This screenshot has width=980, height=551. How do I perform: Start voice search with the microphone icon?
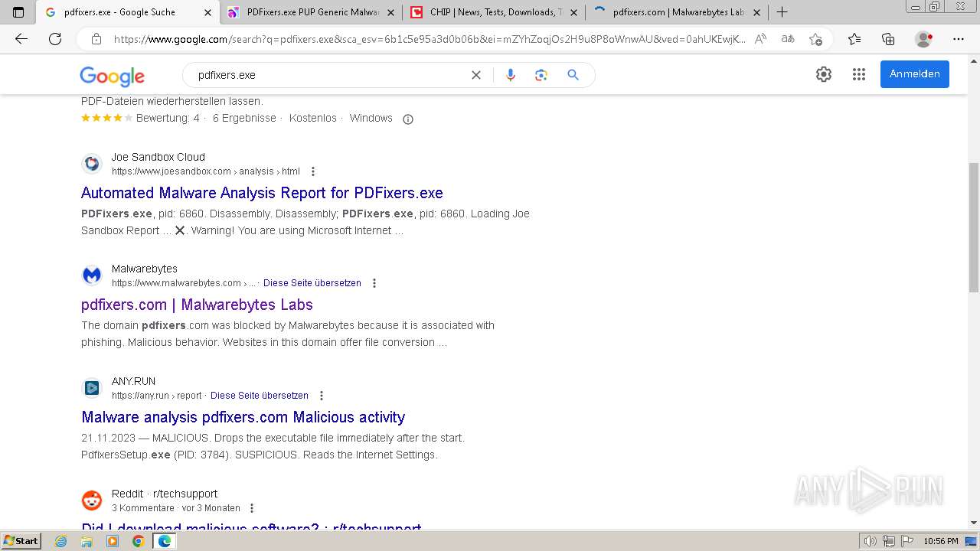tap(511, 75)
